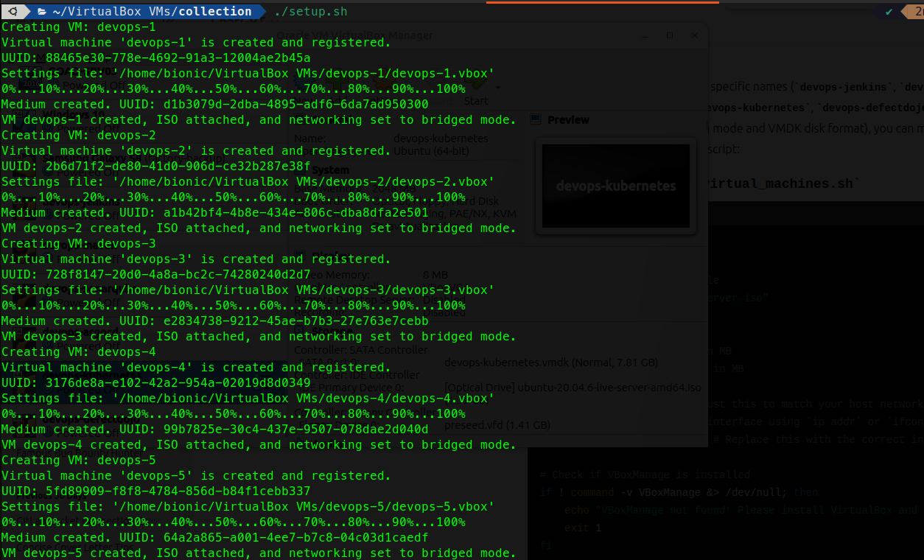Click 'VM devops-5 created, ISO attached' line
Screen dimensions: 924x560
[x=259, y=553]
